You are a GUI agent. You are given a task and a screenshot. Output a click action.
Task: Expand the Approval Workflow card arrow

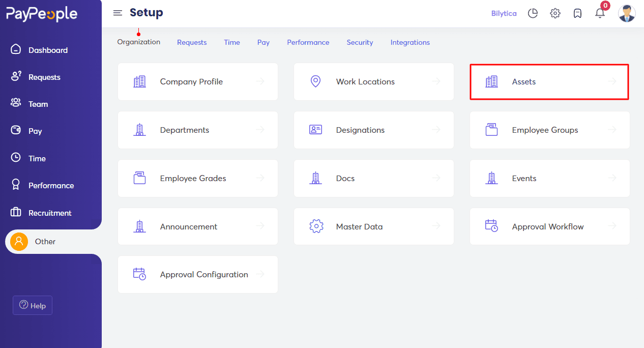click(x=612, y=226)
